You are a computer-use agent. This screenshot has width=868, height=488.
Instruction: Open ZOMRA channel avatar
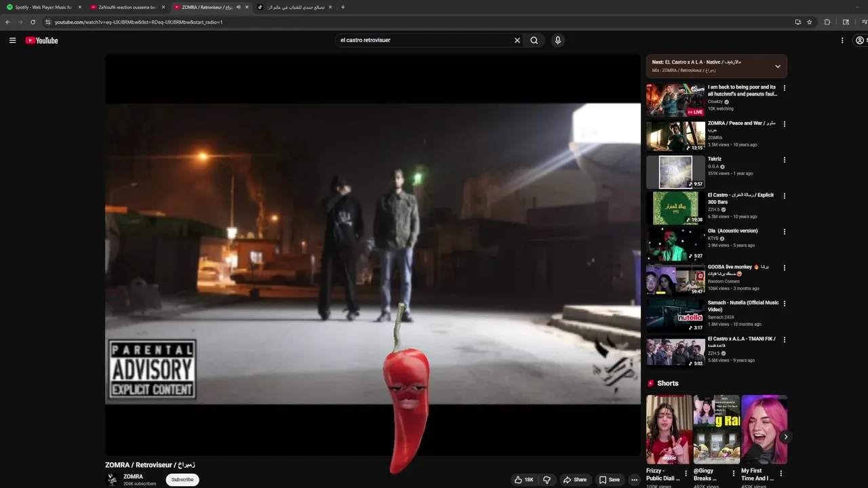(x=112, y=479)
